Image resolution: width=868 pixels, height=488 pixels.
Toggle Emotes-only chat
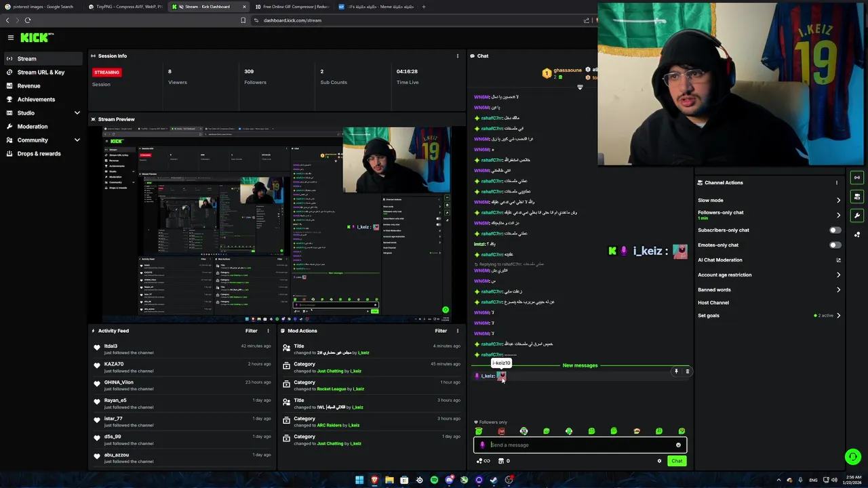point(835,245)
